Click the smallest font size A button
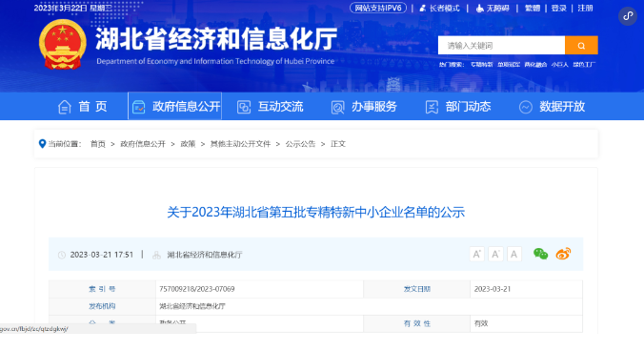The height and width of the screenshot is (351, 644). click(x=513, y=254)
